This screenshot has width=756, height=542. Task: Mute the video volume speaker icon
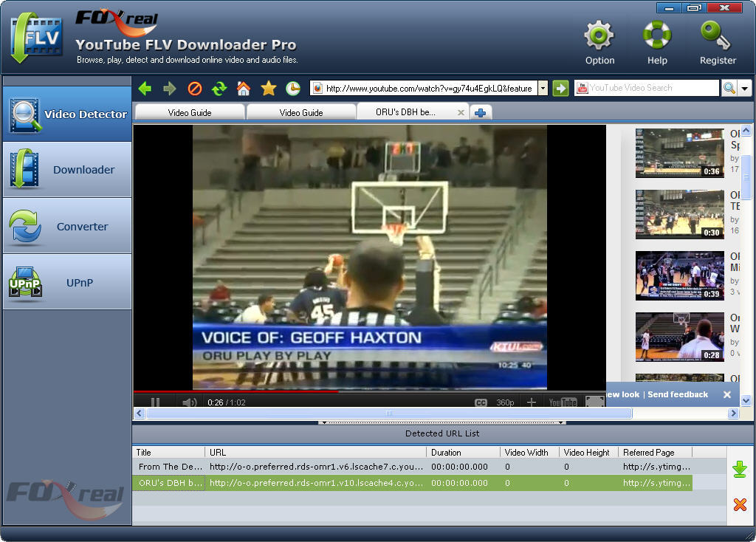click(x=190, y=402)
